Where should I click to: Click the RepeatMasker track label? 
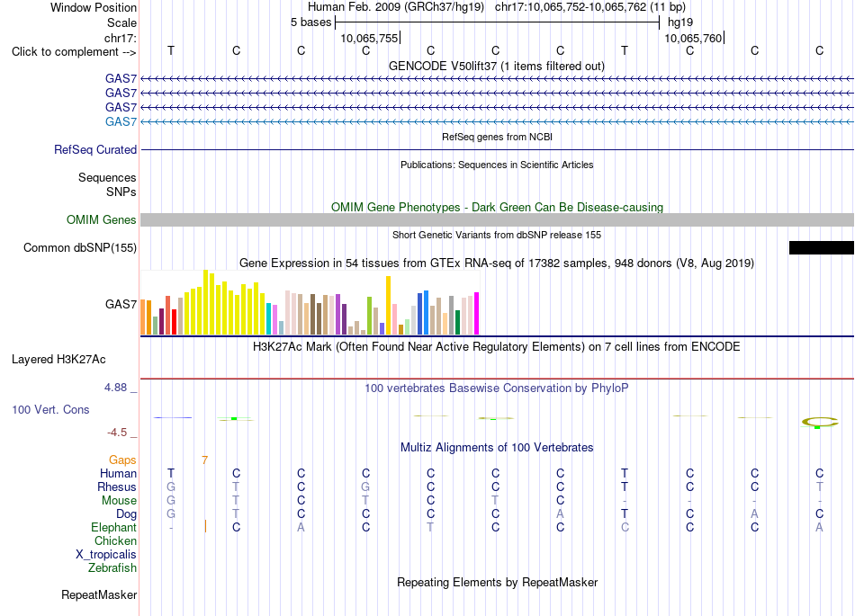coord(99,594)
